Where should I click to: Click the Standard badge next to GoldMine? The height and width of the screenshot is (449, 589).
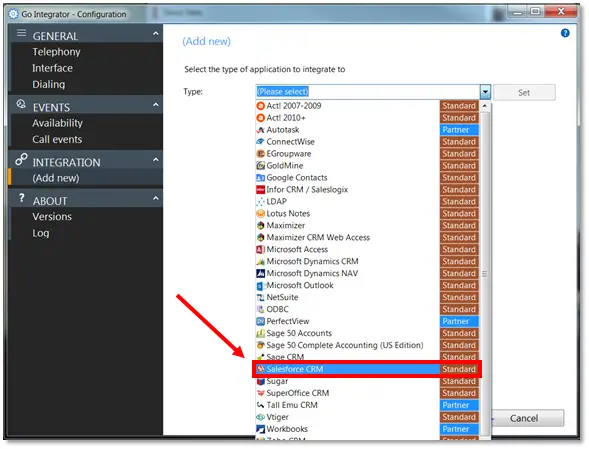tap(459, 166)
